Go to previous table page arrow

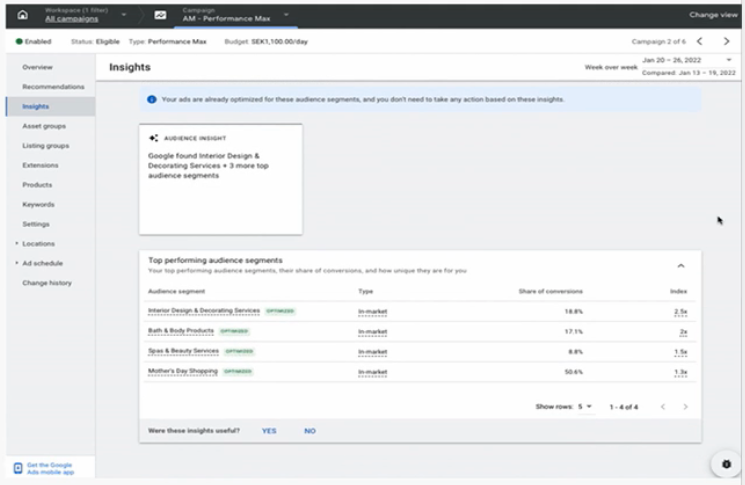coord(663,407)
